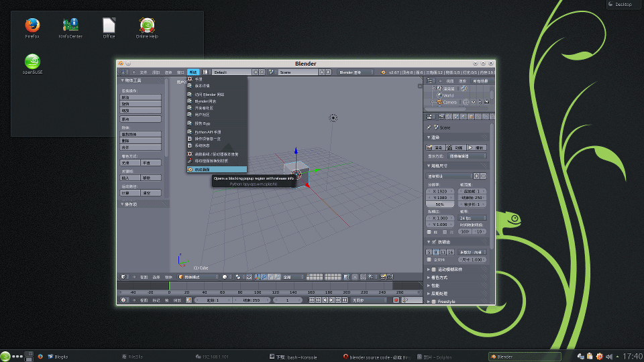This screenshot has width=644, height=362.
Task: Click the highlighted Splash Screen menu entry
Action: (217, 169)
